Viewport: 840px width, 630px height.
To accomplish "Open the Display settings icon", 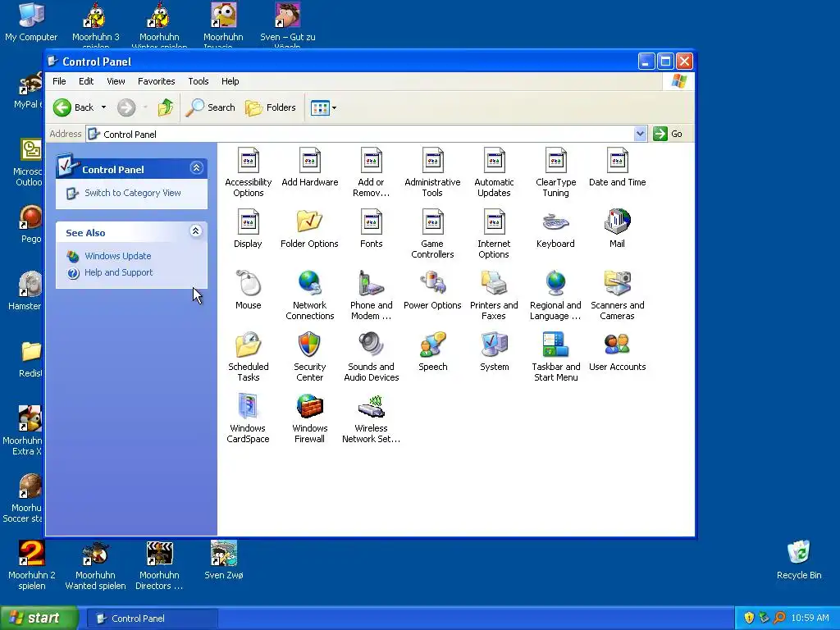I will tap(248, 221).
